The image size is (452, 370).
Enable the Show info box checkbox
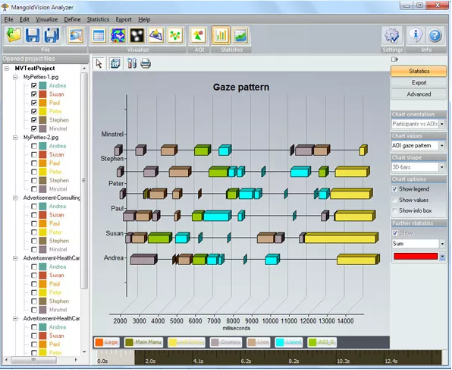[395, 211]
